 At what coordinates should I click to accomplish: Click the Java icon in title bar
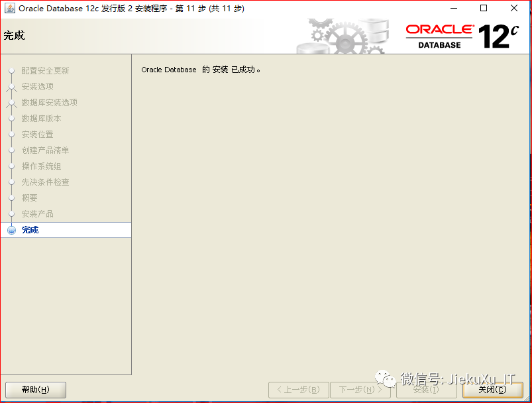tap(9, 8)
